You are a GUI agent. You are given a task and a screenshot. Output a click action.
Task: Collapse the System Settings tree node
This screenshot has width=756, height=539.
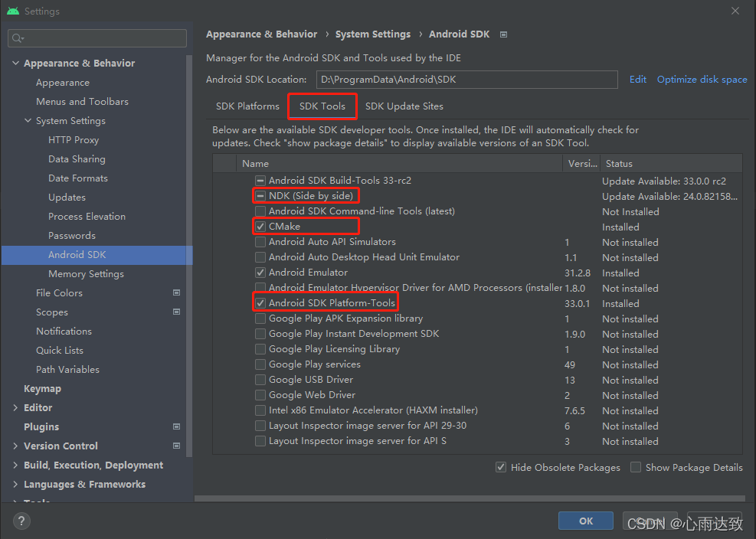click(x=28, y=120)
